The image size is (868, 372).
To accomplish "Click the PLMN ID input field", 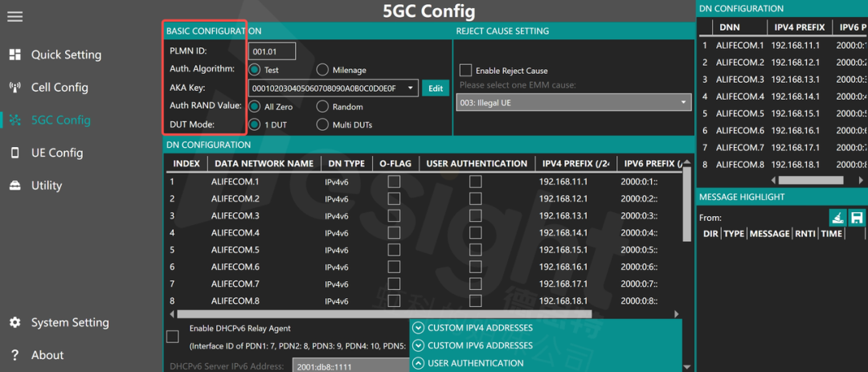I will (x=272, y=51).
